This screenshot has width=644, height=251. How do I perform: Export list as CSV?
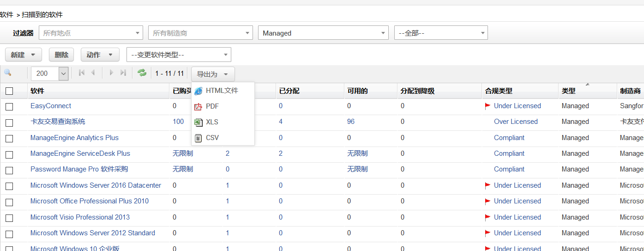212,138
